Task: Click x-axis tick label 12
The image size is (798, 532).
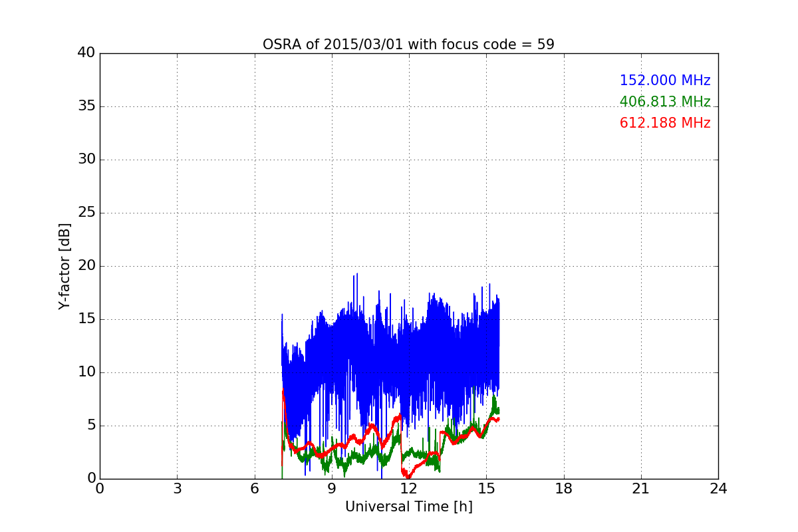Action: (409, 488)
